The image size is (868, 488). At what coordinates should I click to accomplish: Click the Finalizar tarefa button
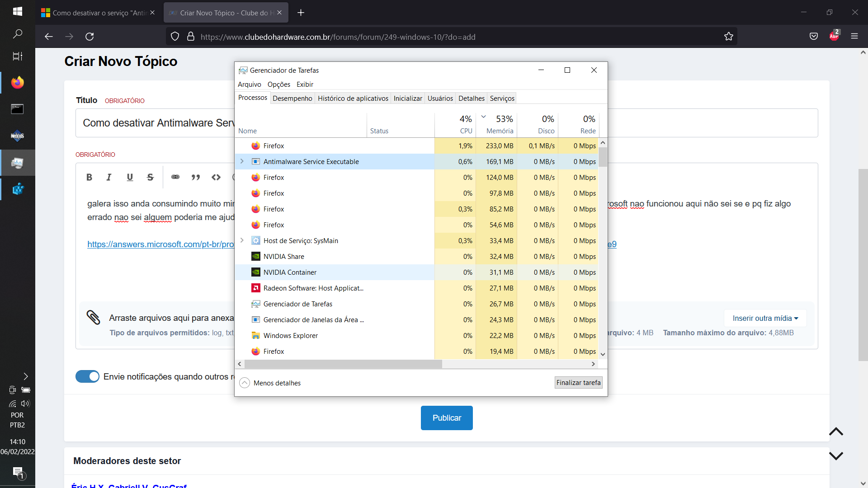click(579, 383)
